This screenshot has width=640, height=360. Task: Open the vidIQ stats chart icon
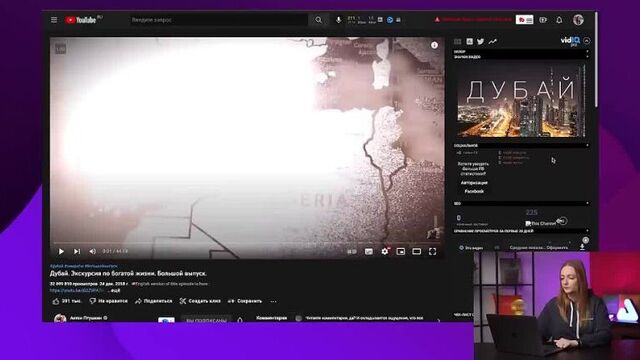click(x=469, y=41)
